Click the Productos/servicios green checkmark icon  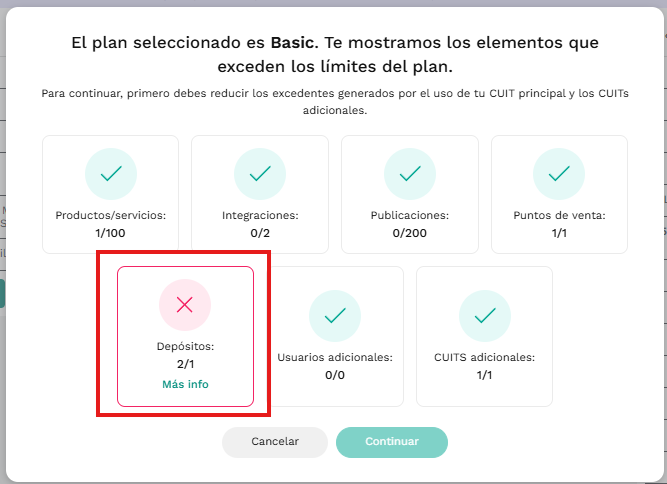111,174
